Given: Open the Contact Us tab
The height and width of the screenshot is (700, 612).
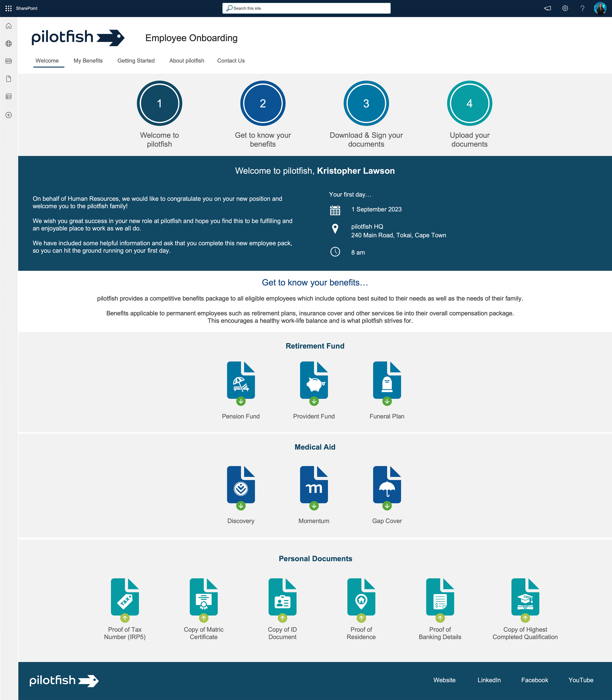Looking at the screenshot, I should coord(231,60).
